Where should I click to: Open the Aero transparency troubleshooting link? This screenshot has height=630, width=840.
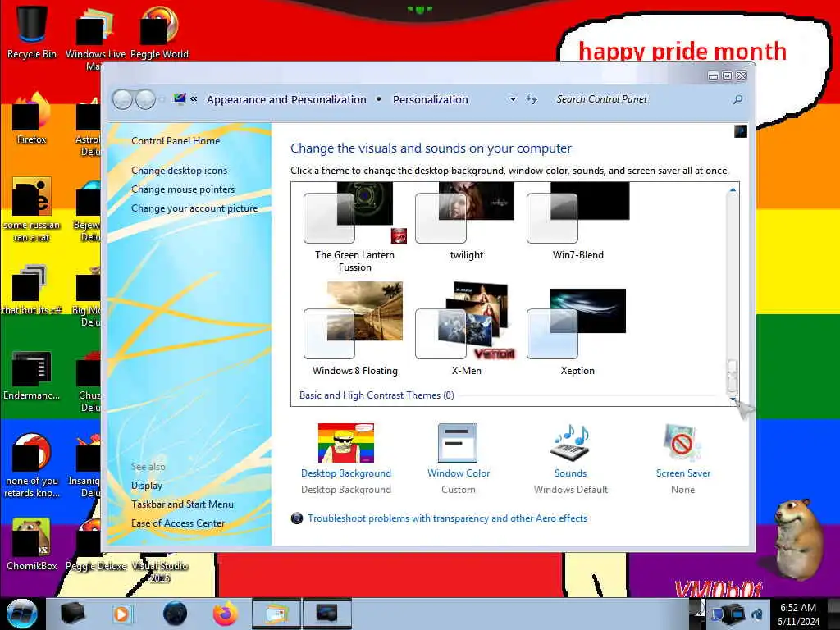[x=447, y=518]
